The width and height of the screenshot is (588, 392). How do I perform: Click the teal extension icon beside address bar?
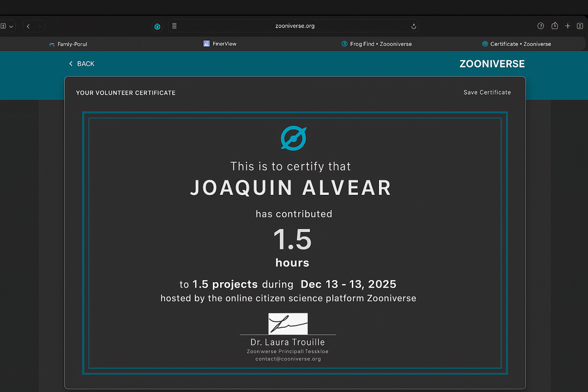(x=157, y=26)
